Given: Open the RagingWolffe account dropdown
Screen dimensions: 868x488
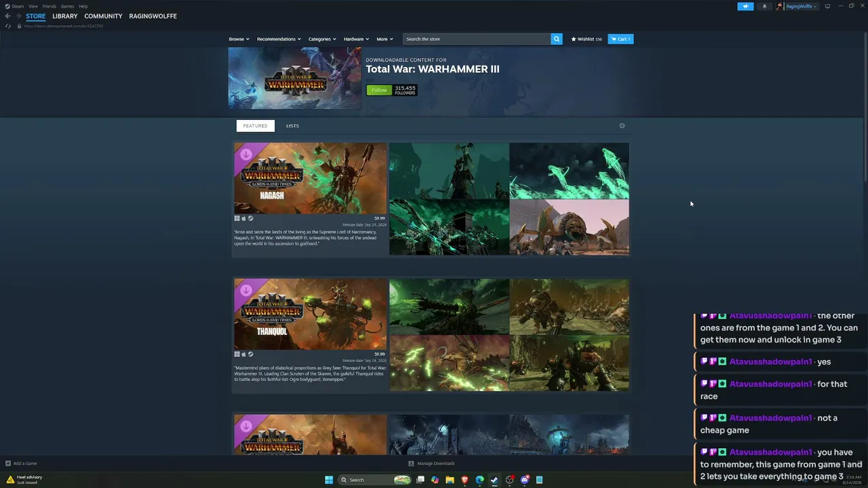Looking at the screenshot, I should [802, 6].
